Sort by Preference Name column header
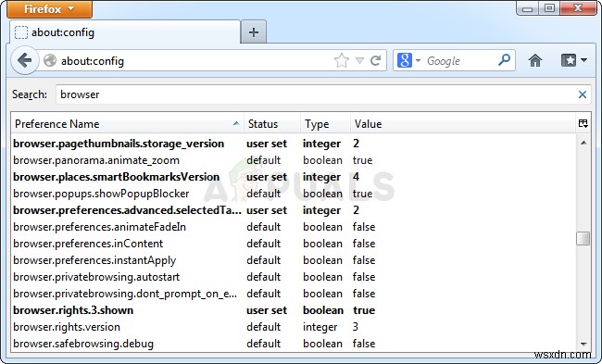 coord(127,124)
